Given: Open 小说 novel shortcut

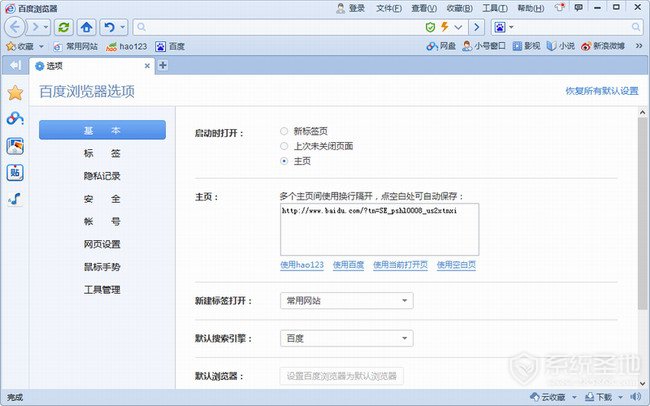Looking at the screenshot, I should click(x=560, y=46).
